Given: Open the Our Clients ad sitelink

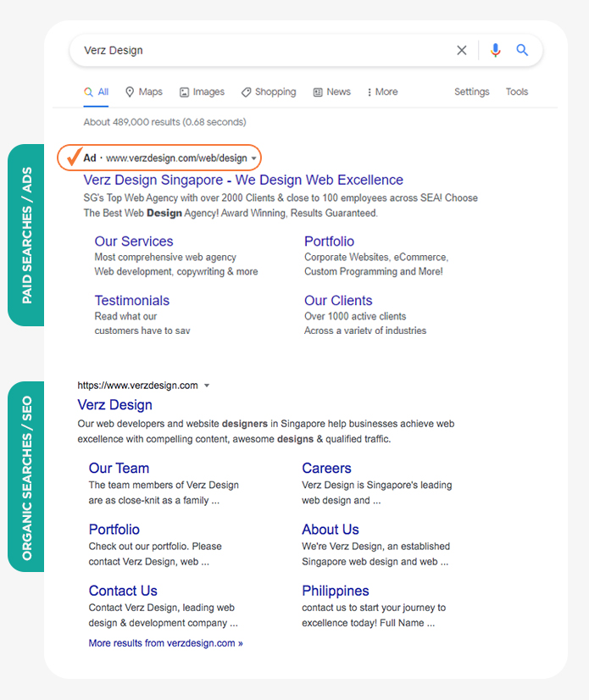Looking at the screenshot, I should point(338,301).
